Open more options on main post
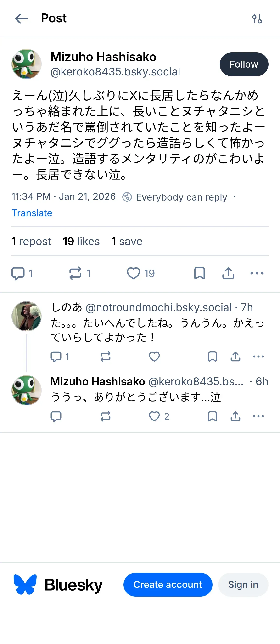This screenshot has height=644, width=280. tap(257, 273)
